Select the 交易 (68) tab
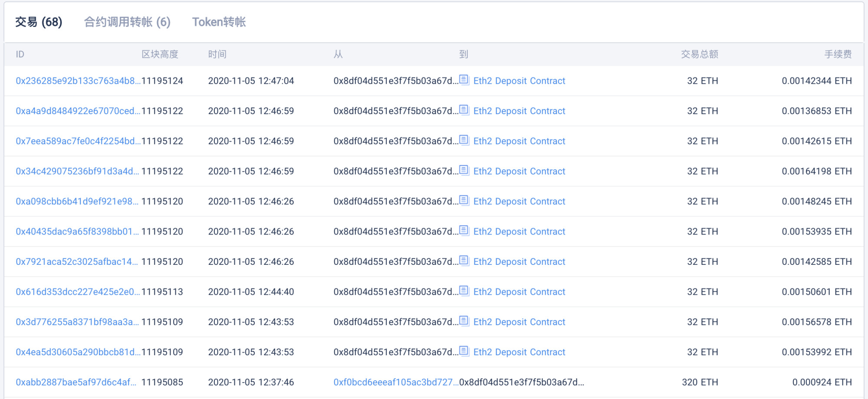The height and width of the screenshot is (399, 868). tap(39, 22)
